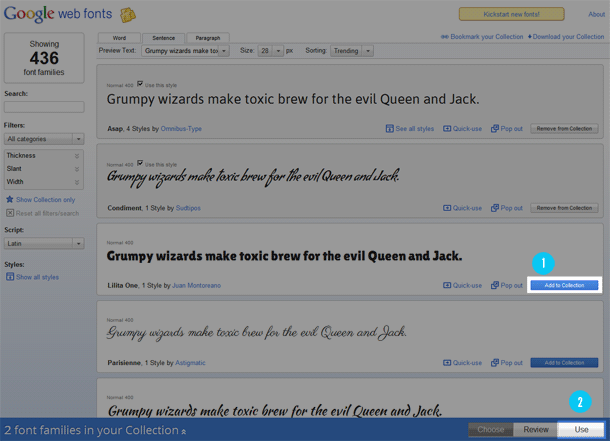
Task: Remove Condiment from Collection
Action: (x=564, y=208)
